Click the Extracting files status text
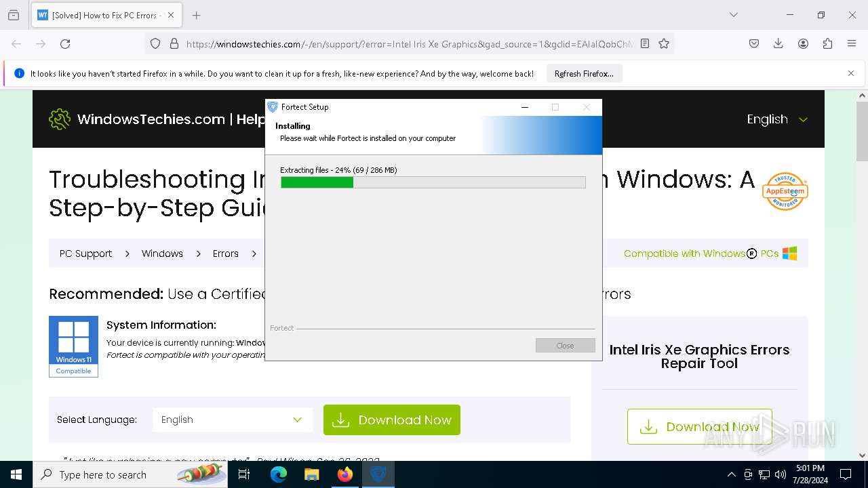868x488 pixels. (338, 170)
